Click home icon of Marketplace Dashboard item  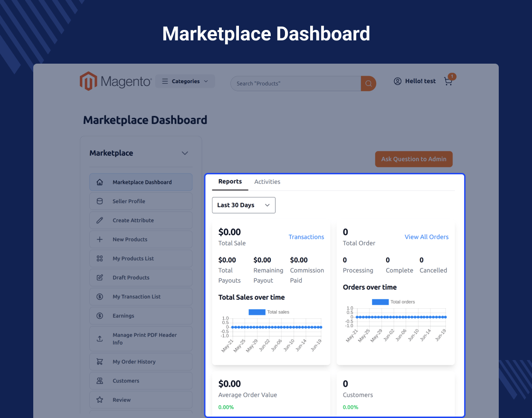pyautogui.click(x=100, y=182)
